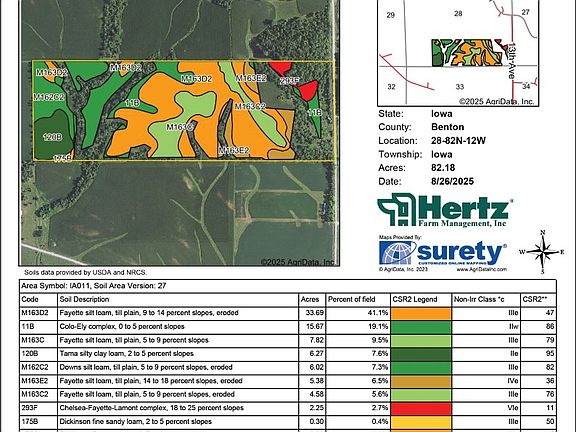This screenshot has height=432, width=576.
Task: Click the date value 8/26/2025
Action: [x=453, y=181]
